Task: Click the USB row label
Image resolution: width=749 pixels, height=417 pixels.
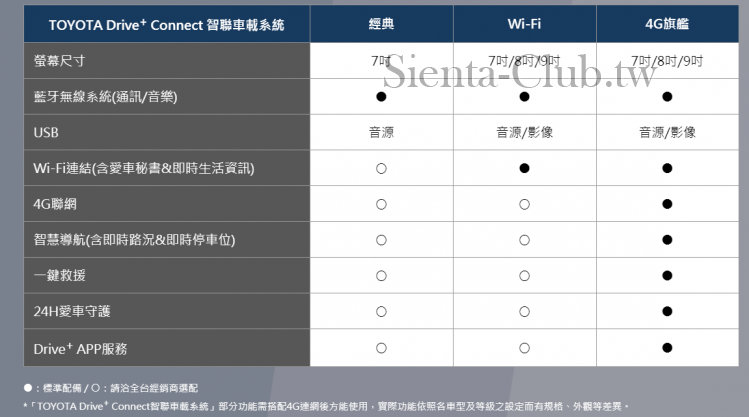Action: click(x=46, y=132)
